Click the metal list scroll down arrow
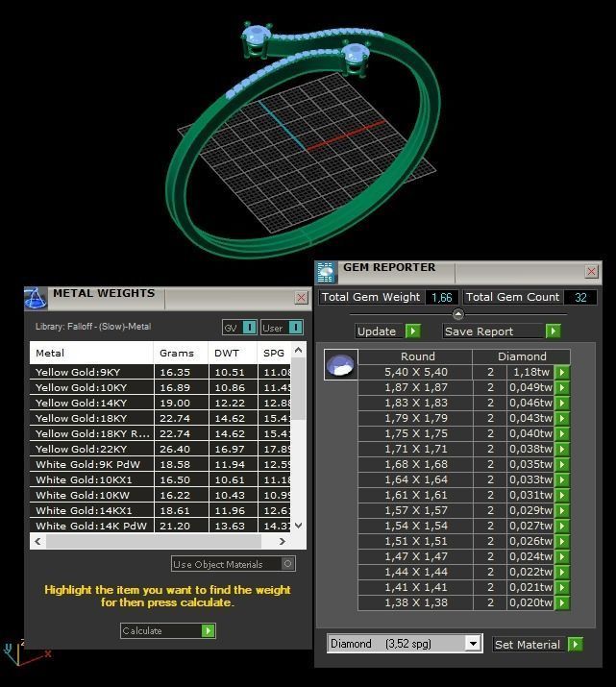 click(x=298, y=526)
